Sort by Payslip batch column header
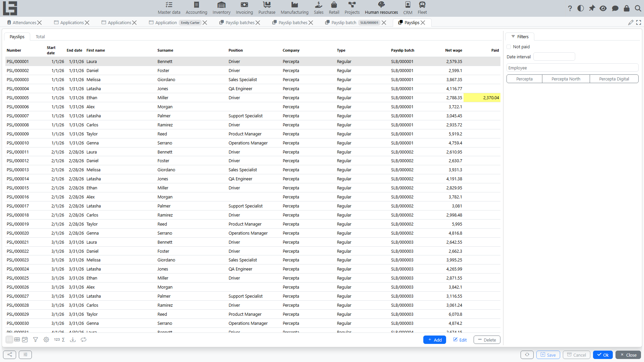Image resolution: width=644 pixels, height=362 pixels. [x=402, y=50]
